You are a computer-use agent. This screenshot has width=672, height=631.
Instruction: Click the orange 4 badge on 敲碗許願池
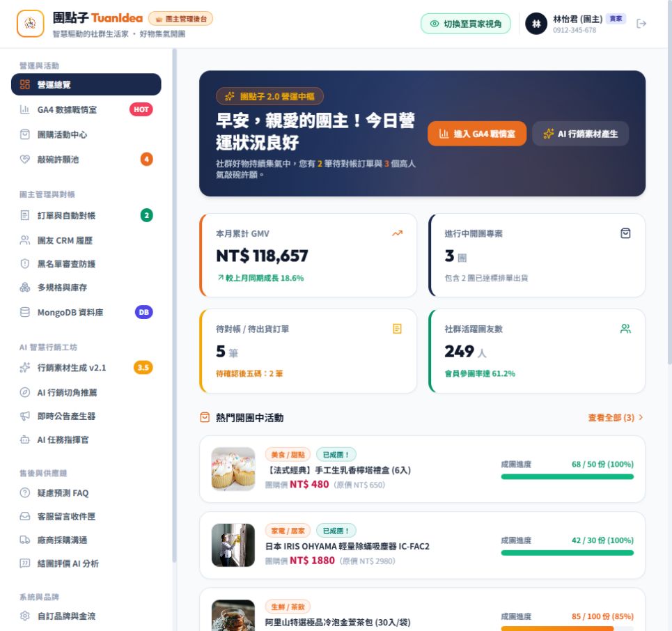tap(146, 159)
